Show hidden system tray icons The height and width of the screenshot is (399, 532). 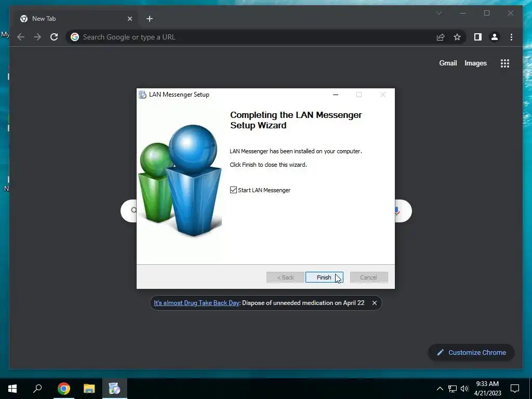click(x=440, y=389)
